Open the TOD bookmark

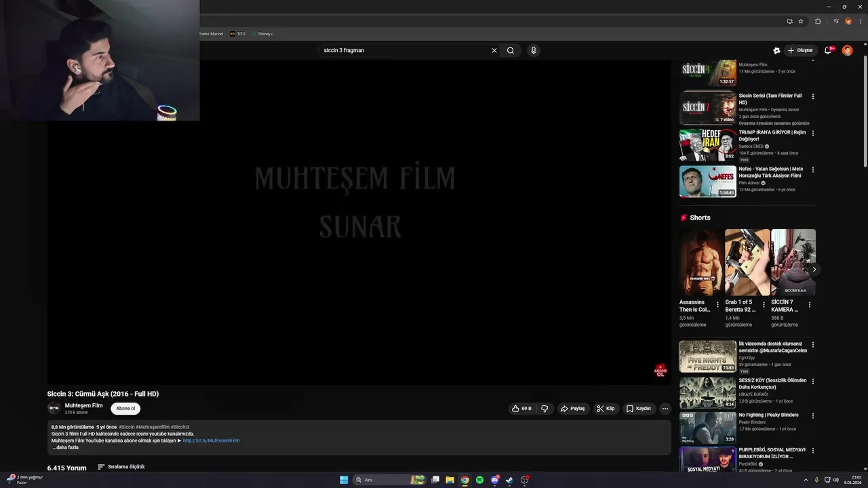[237, 34]
